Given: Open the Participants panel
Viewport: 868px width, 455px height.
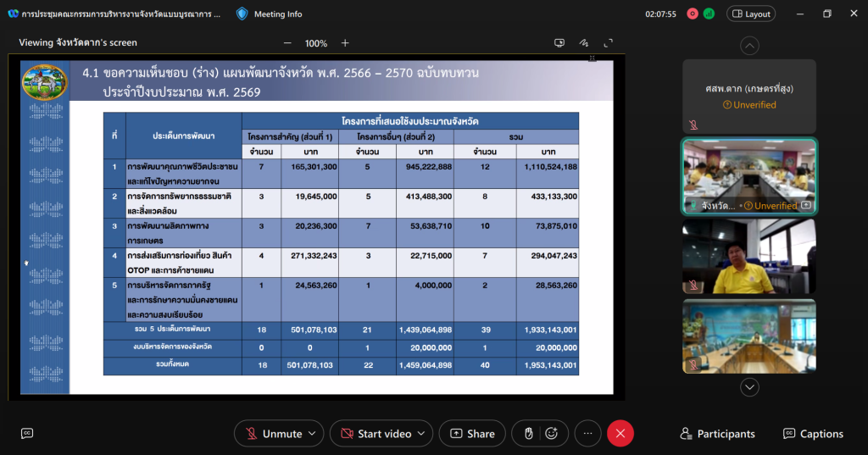Looking at the screenshot, I should tap(717, 434).
